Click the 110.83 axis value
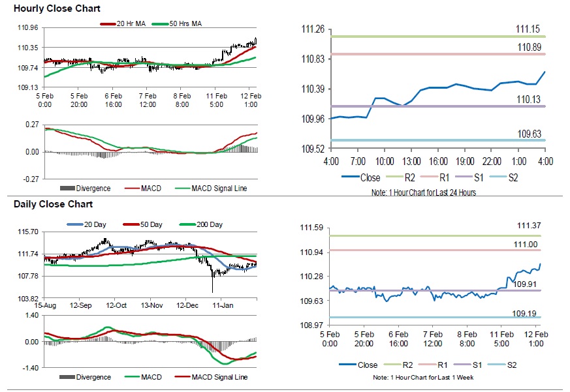The image size is (570, 392). [313, 59]
